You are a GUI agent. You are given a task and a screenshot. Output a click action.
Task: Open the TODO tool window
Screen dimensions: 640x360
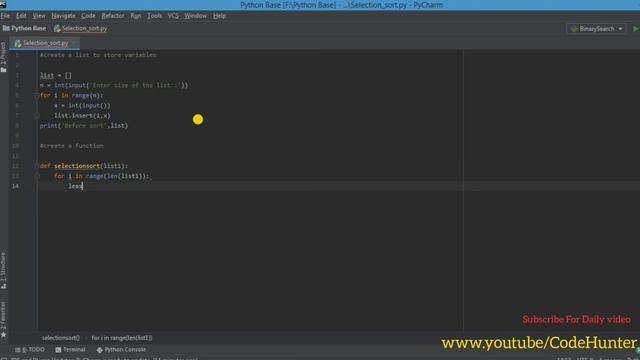point(30,350)
